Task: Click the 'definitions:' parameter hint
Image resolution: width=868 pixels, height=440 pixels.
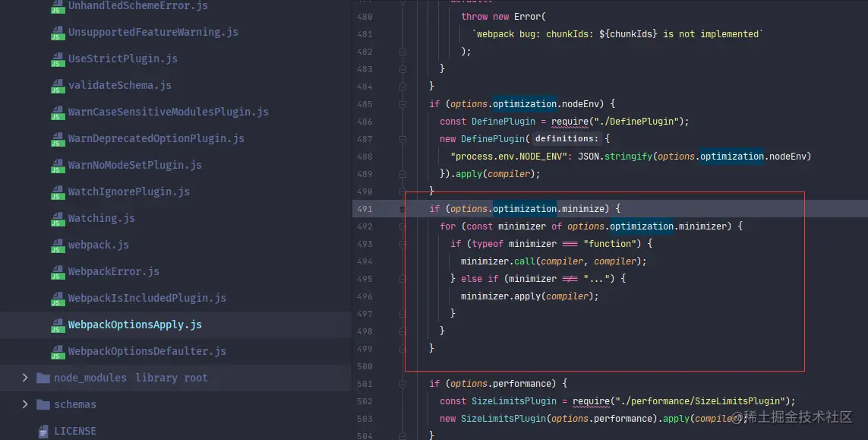Action: click(x=567, y=138)
